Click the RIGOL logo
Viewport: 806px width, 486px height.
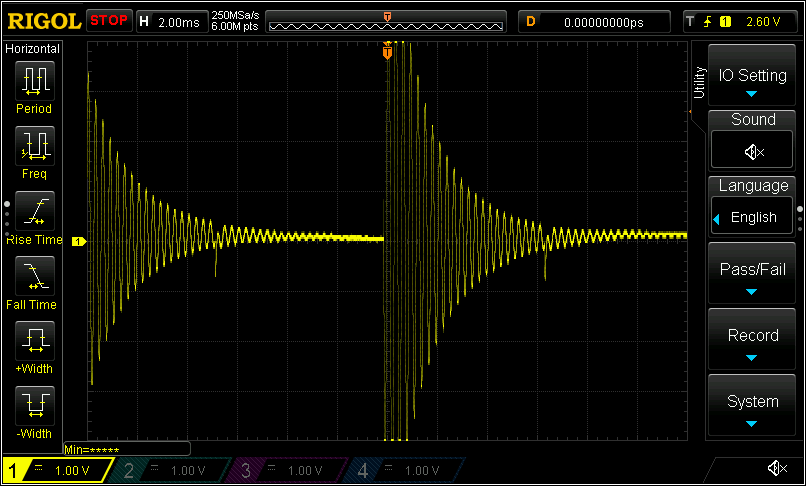[43, 21]
